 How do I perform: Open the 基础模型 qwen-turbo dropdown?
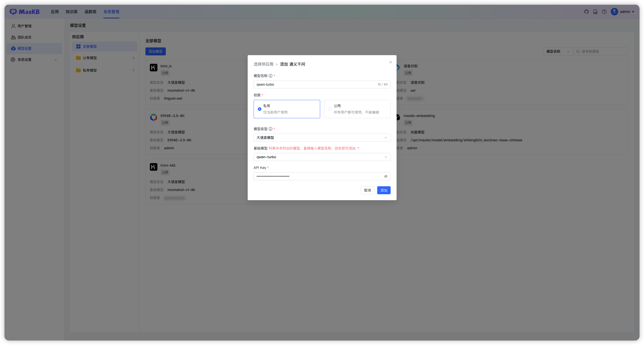[322, 157]
